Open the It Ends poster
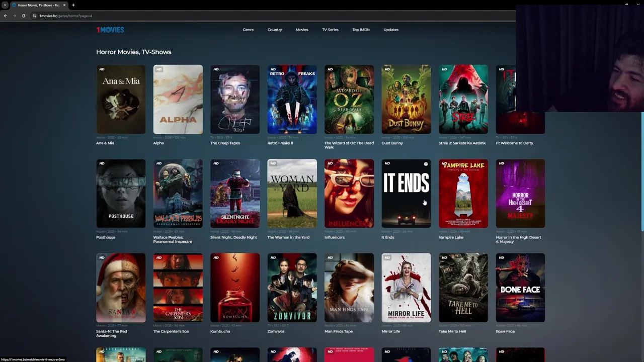 (x=407, y=194)
